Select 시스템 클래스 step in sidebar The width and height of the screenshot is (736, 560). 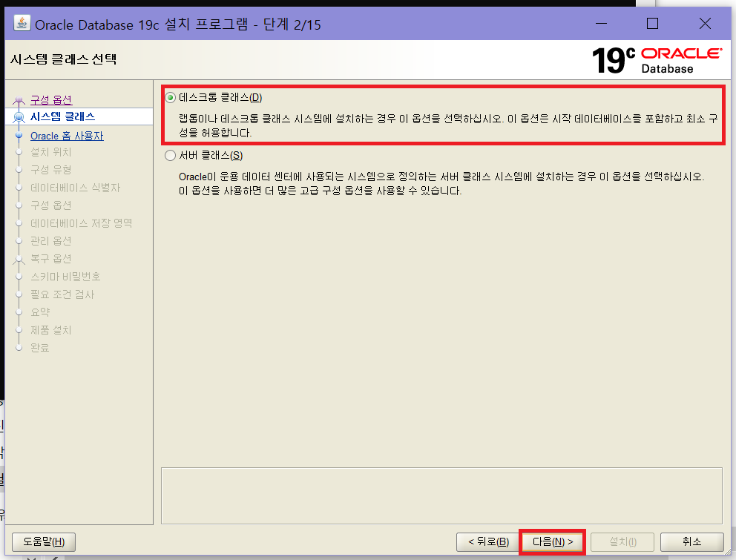62,117
